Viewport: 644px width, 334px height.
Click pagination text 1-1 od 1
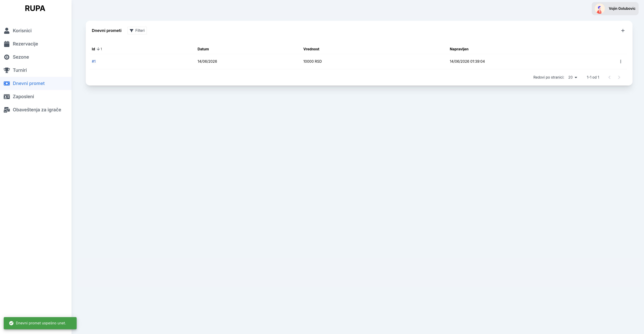click(x=593, y=77)
